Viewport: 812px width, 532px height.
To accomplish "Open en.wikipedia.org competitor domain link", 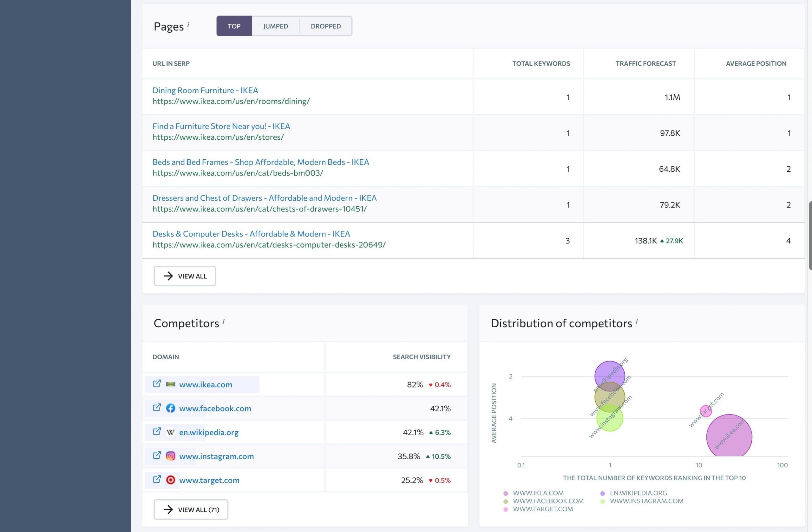I will click(x=209, y=432).
